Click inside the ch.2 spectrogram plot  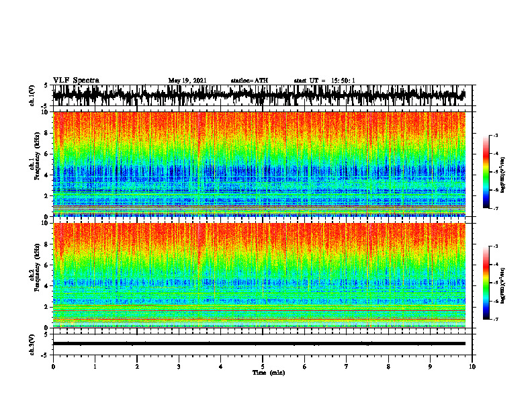click(x=259, y=275)
